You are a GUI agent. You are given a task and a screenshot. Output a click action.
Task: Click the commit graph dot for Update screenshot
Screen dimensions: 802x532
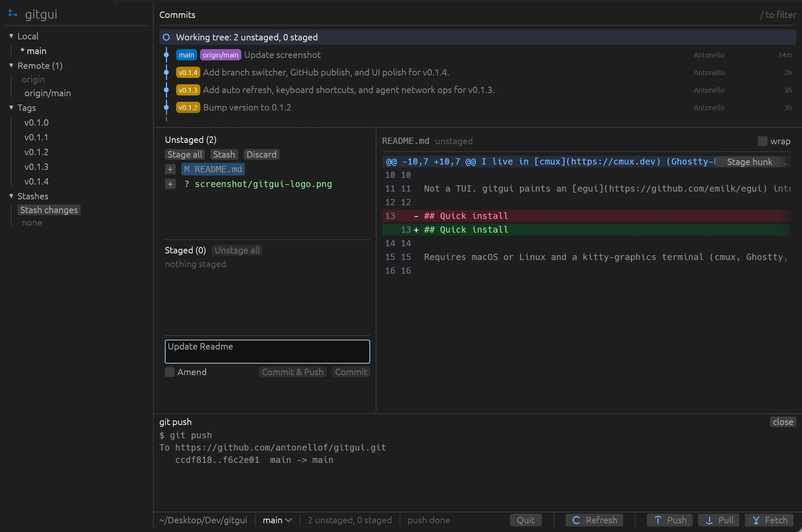click(x=167, y=55)
